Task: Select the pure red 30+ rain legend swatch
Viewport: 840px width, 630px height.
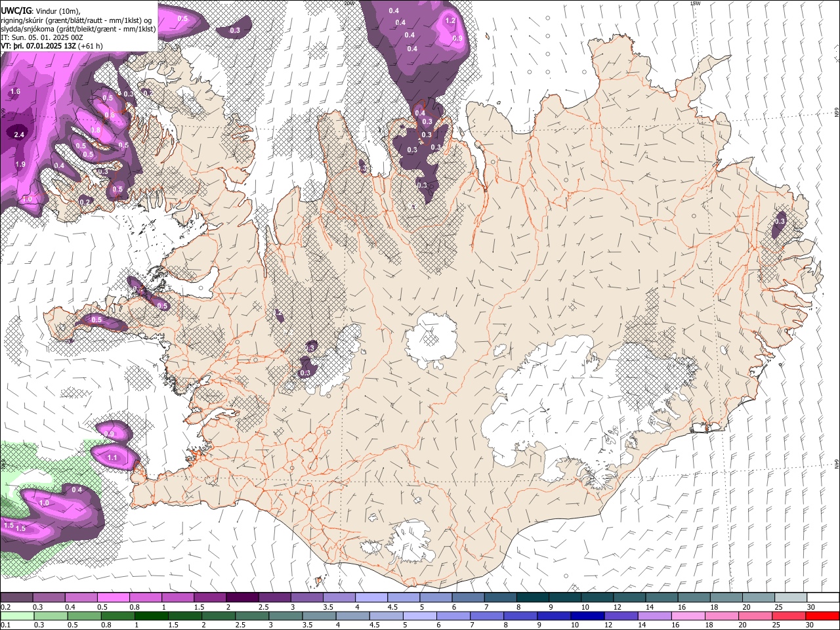Action: click(822, 616)
